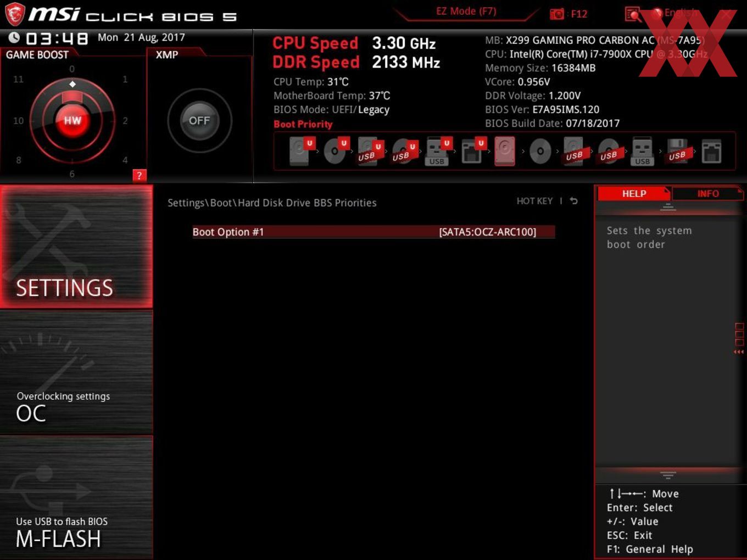Image resolution: width=747 pixels, height=560 pixels.
Task: Select the legacy USB key boot icon
Action: [x=642, y=151]
